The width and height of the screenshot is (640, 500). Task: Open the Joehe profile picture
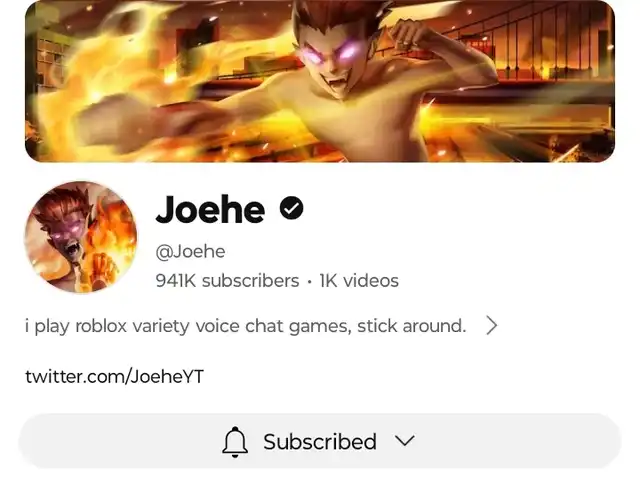[81, 237]
